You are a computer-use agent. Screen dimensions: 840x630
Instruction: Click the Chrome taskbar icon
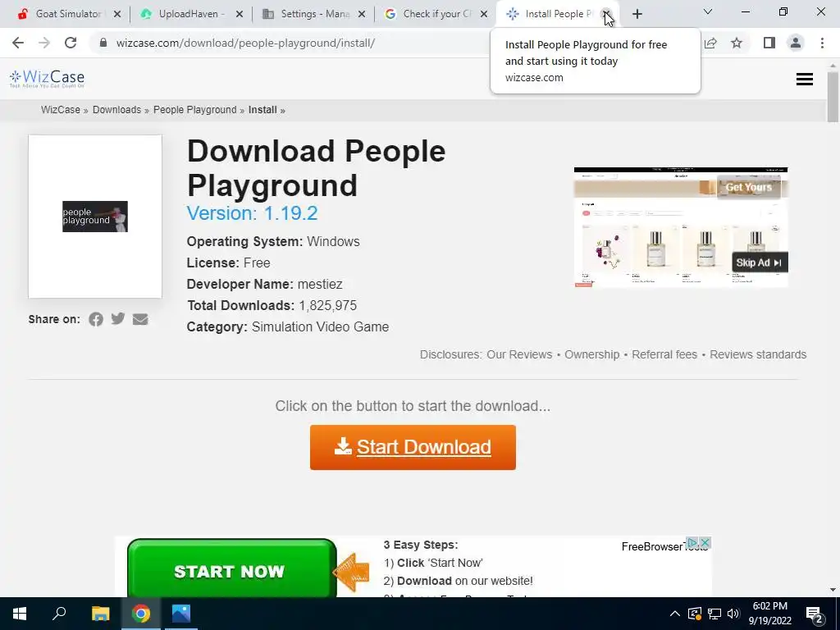click(x=141, y=614)
